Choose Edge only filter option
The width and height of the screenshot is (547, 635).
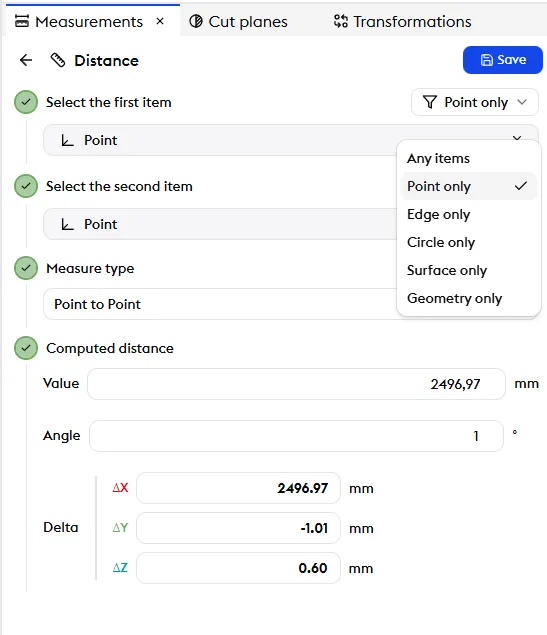pyautogui.click(x=469, y=214)
